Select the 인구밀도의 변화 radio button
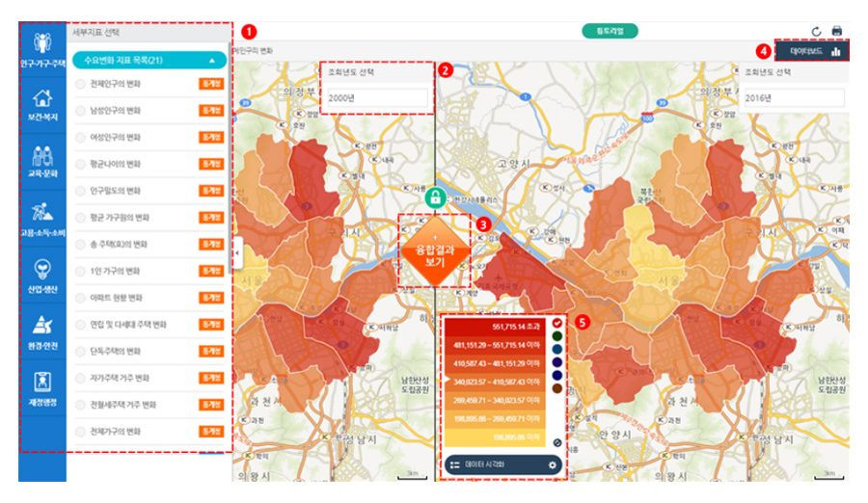The image size is (868, 503). (80, 191)
